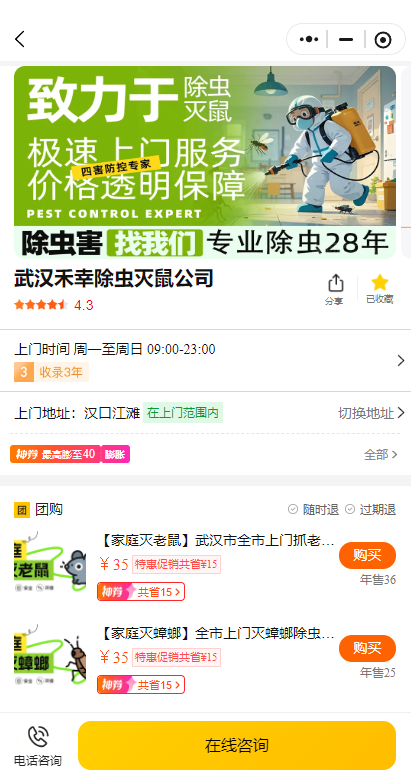Close the mini program via the circle target icon
This screenshot has width=411, height=777.
pyautogui.click(x=383, y=40)
